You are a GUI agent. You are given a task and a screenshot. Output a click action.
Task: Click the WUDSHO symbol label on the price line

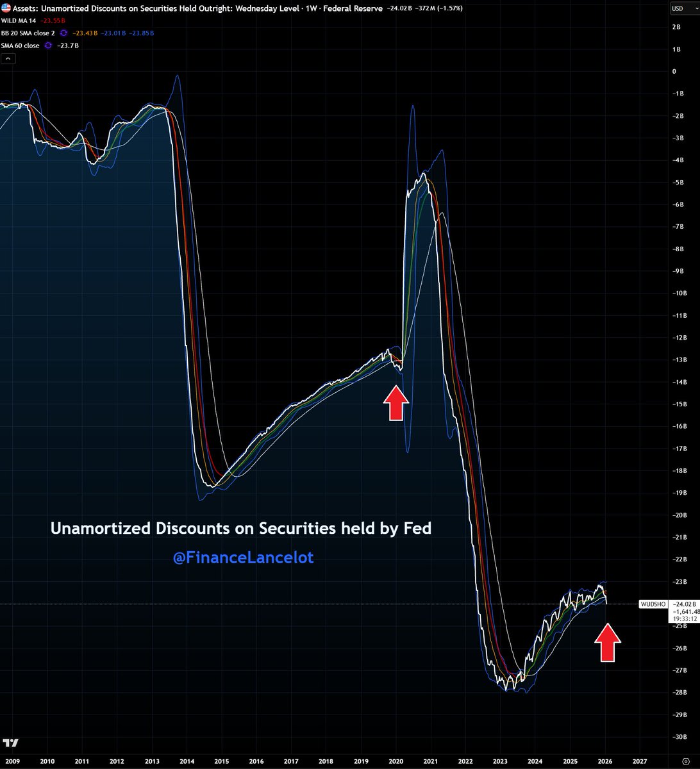tap(654, 604)
